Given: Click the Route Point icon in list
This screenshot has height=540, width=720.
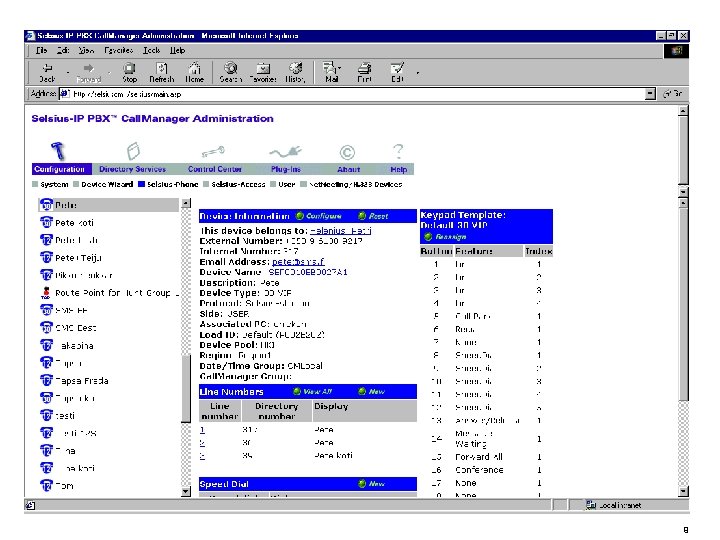Looking at the screenshot, I should point(46,292).
